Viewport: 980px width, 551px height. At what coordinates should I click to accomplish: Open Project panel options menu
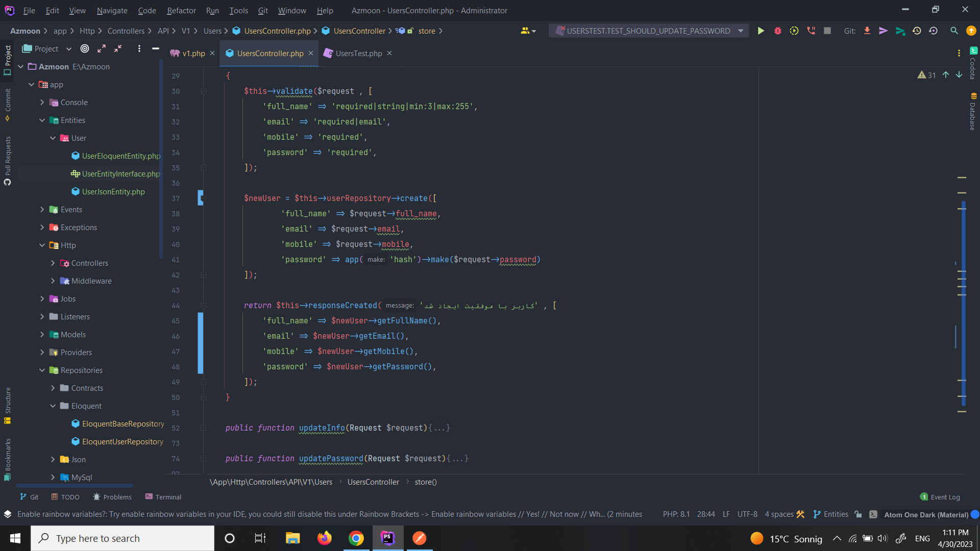click(139, 48)
